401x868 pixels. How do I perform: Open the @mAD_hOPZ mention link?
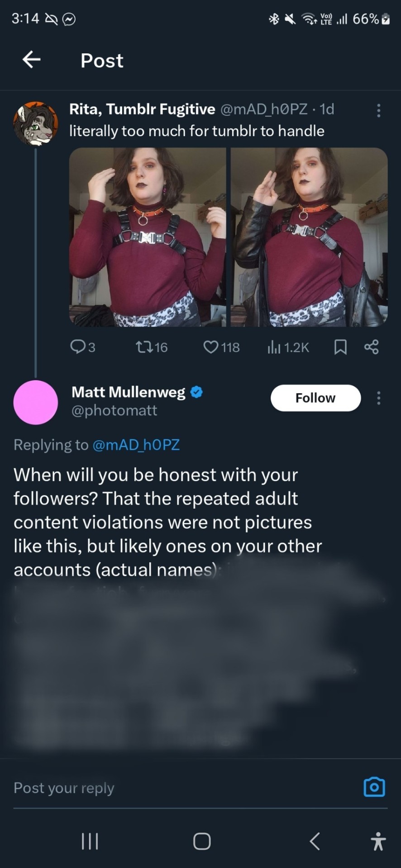[136, 445]
